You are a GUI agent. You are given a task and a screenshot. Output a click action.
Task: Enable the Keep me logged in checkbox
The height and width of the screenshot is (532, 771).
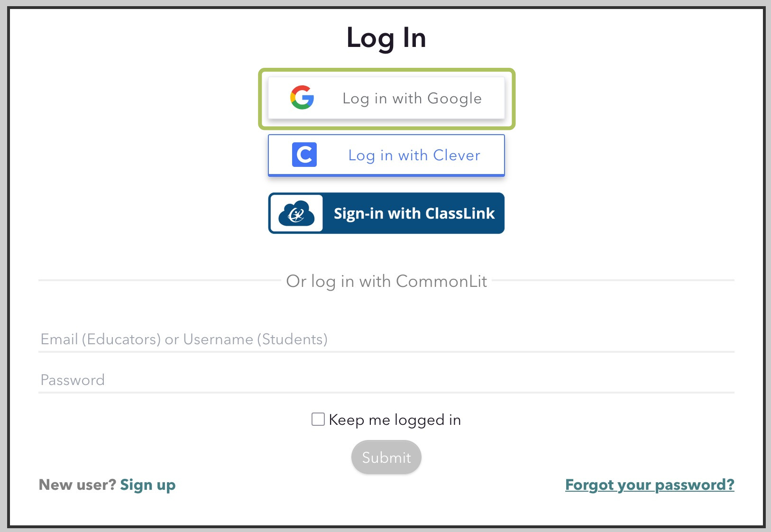tap(318, 419)
